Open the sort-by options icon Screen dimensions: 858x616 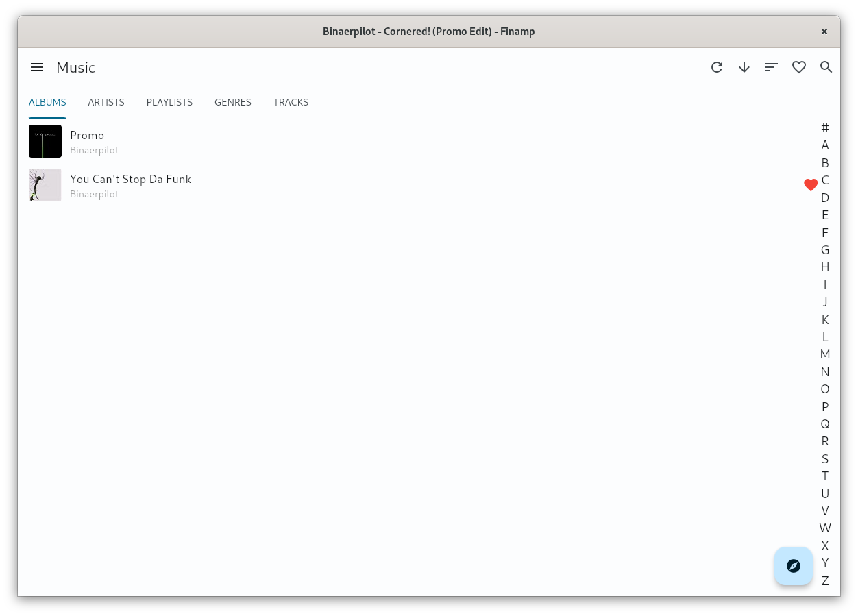pos(772,67)
